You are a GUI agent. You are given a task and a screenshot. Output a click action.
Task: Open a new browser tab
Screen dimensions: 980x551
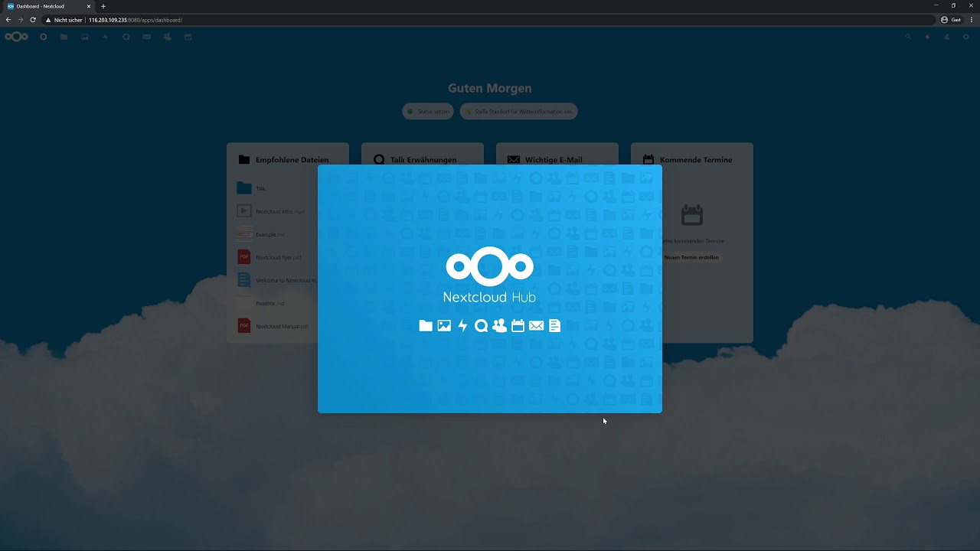click(x=103, y=6)
